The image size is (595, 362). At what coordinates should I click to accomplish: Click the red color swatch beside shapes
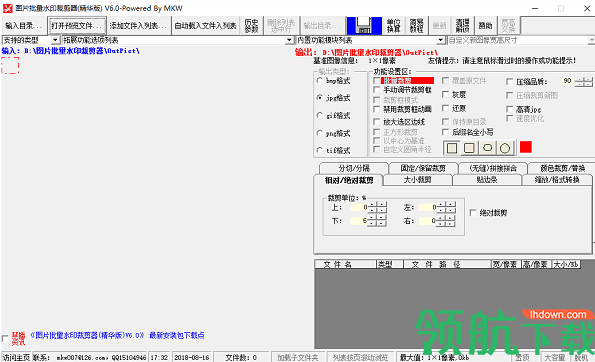(x=526, y=147)
